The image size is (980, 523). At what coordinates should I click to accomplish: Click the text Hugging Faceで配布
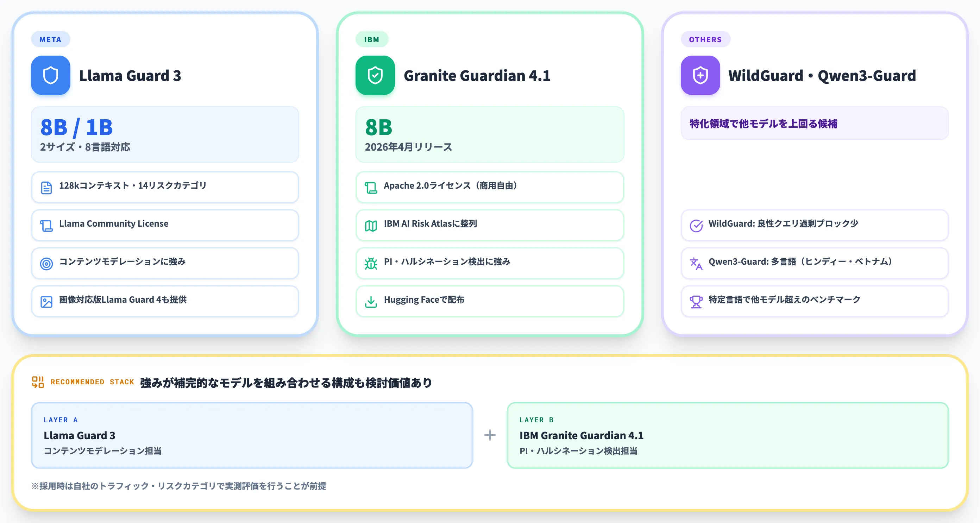tap(424, 300)
